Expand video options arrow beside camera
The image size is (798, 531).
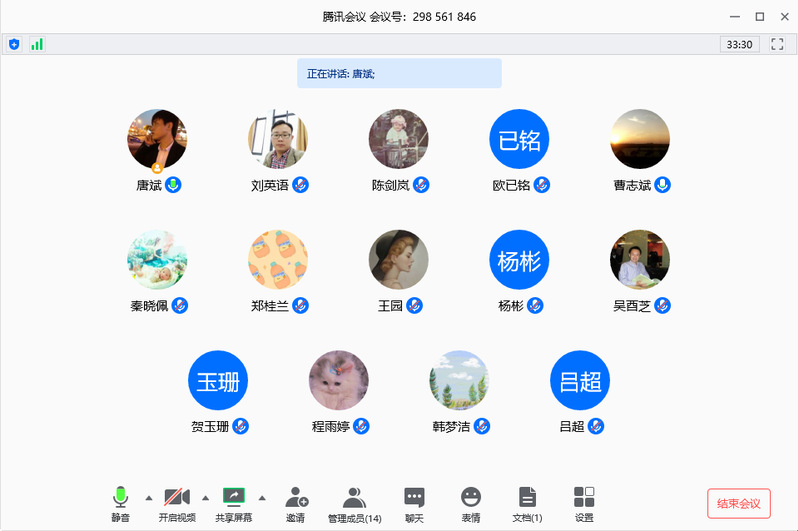206,497
